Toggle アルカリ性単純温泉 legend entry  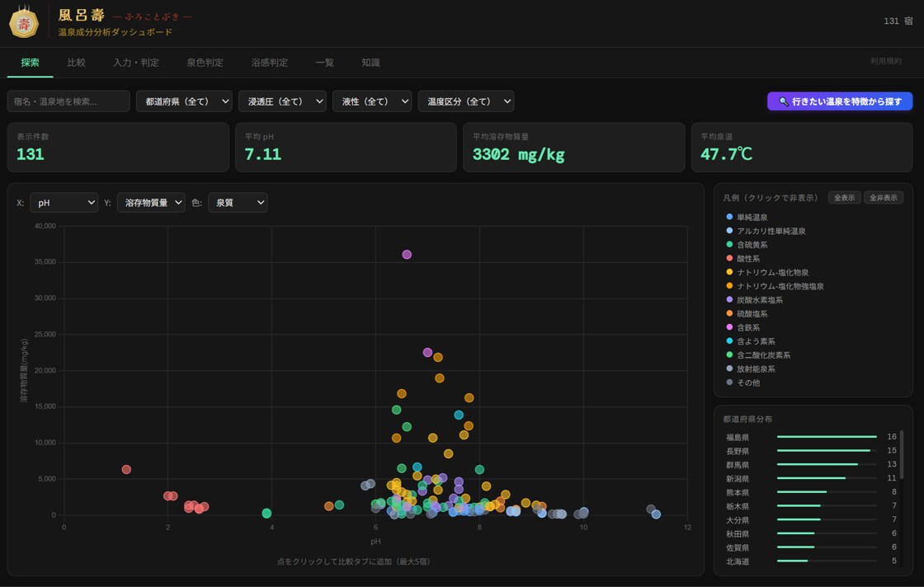click(x=766, y=231)
